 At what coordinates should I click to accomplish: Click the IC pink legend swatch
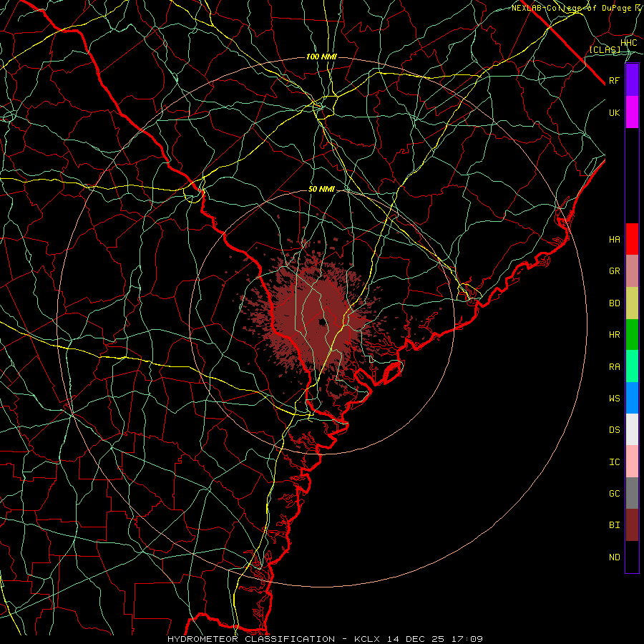point(632,462)
